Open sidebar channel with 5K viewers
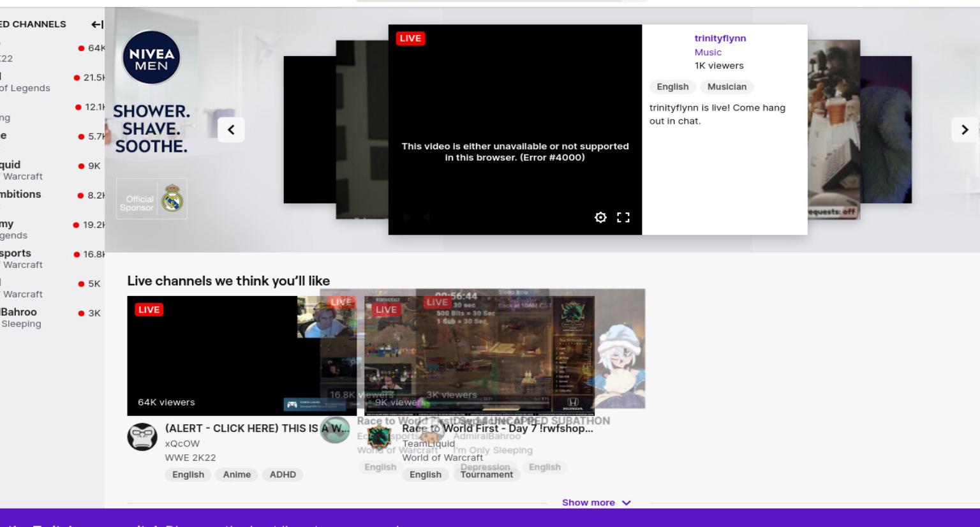The width and height of the screenshot is (980, 527). tap(52, 288)
